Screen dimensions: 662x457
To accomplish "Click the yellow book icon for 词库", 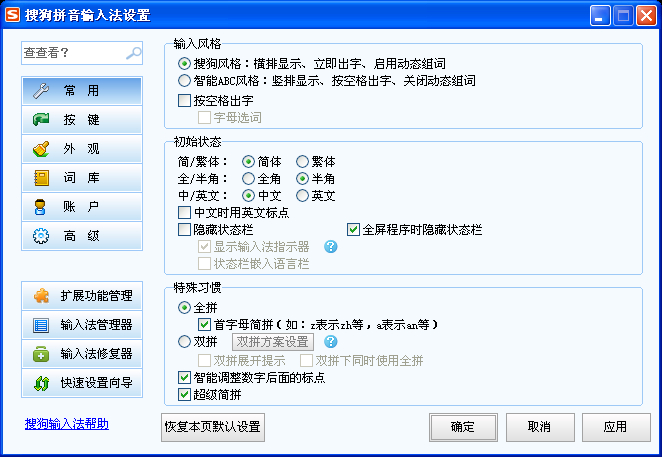I will pos(41,178).
